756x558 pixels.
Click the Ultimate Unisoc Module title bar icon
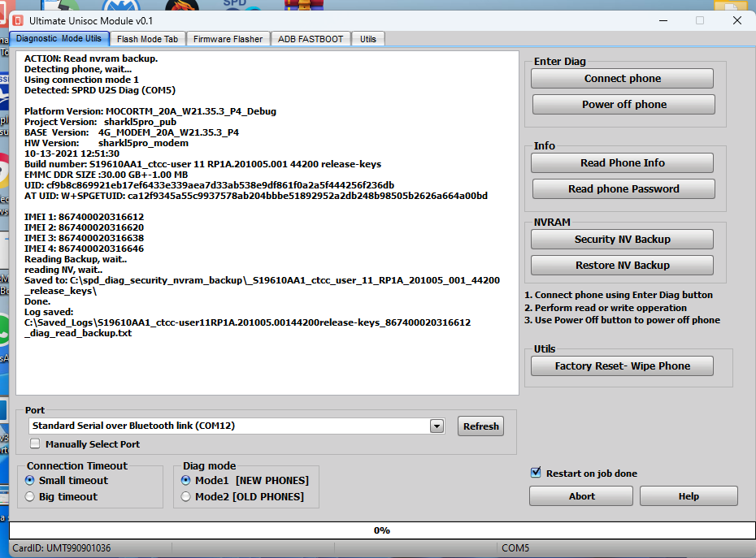tap(17, 20)
